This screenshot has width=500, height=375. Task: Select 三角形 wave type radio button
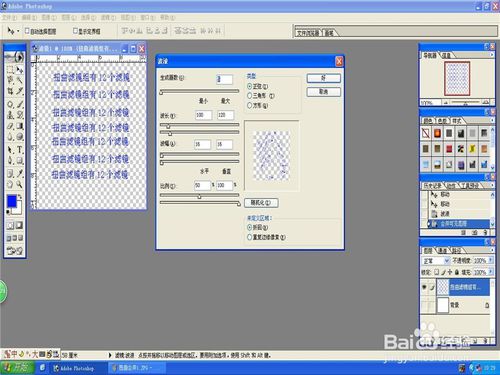tap(249, 96)
